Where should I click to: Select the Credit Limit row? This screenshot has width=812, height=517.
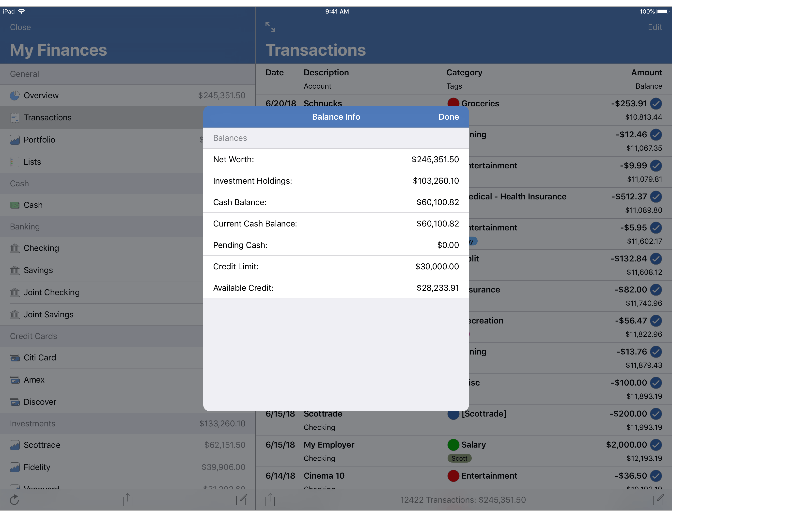point(336,267)
